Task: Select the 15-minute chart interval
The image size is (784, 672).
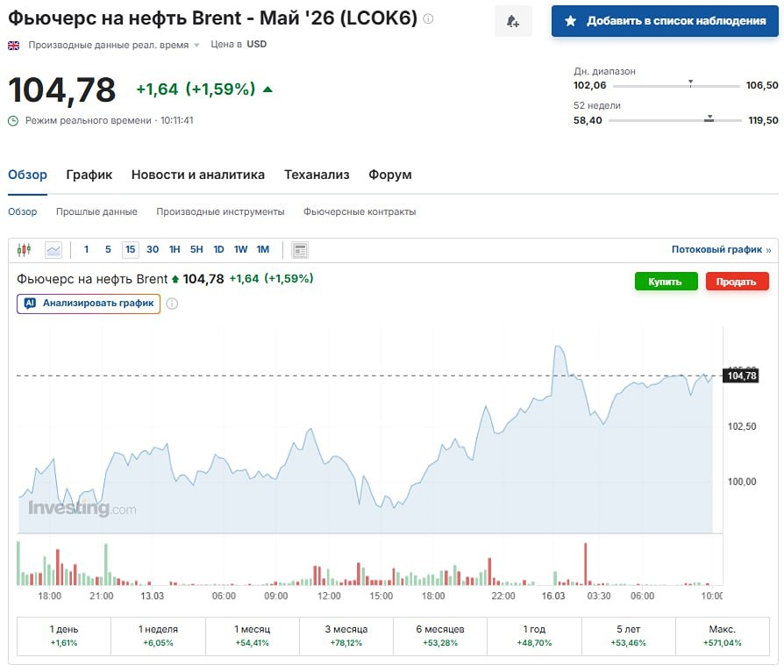Action: coord(130,250)
